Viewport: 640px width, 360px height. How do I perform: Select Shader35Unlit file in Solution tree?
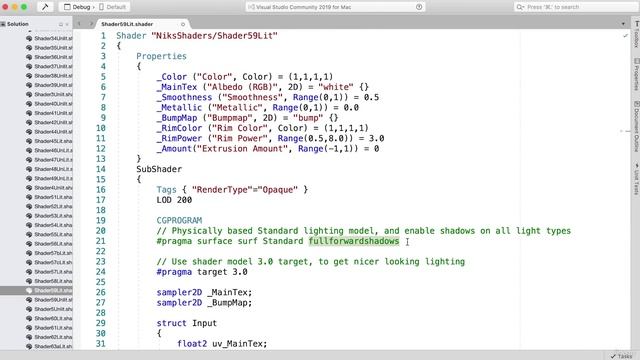click(49, 48)
